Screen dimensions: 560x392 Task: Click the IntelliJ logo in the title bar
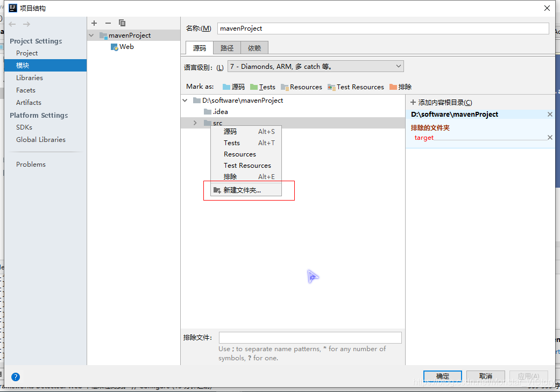click(13, 8)
